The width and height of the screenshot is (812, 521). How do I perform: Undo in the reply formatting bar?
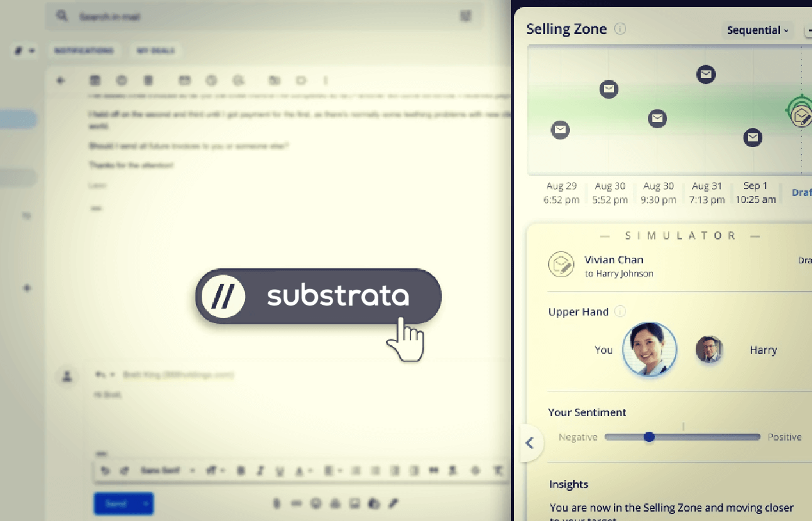(106, 471)
